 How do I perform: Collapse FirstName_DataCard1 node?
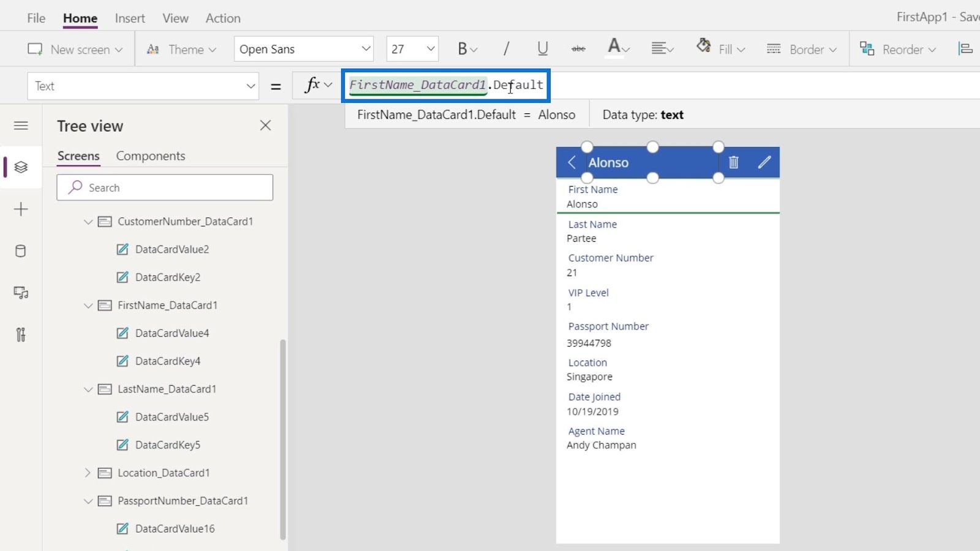(x=88, y=305)
